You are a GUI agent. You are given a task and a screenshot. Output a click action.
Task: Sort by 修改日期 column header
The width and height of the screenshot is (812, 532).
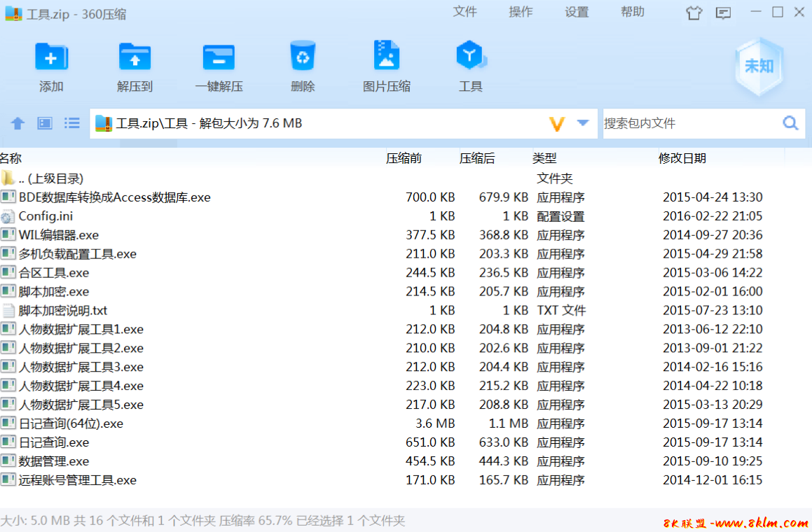pos(682,158)
